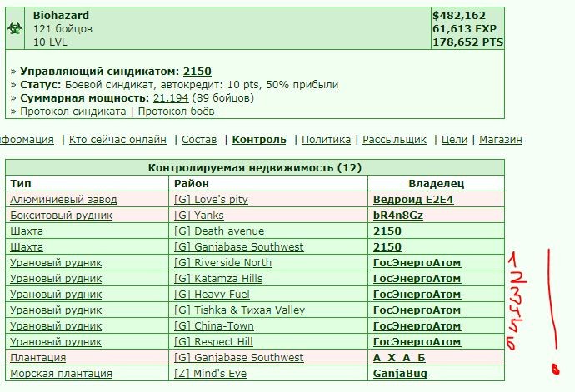Screen dimensions: 575x392
Task: Open district [G] Death avenue
Action: [219, 231]
